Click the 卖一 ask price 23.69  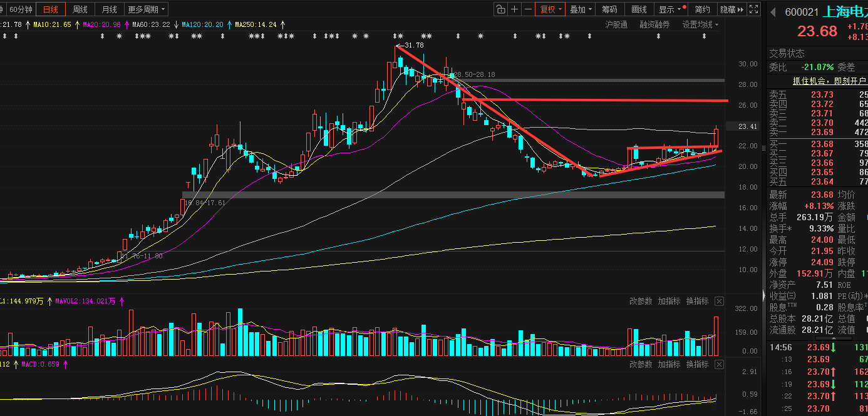(x=822, y=132)
